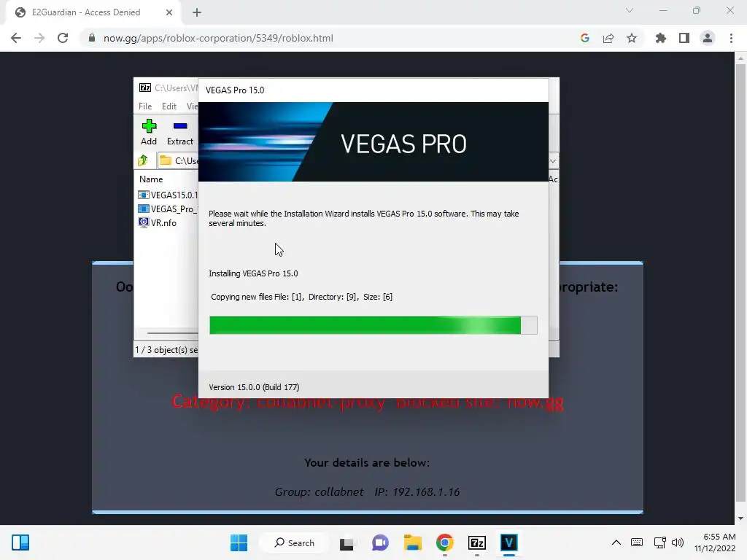Toggle the Chrome side panel
This screenshot has width=747, height=560.
[x=684, y=38]
